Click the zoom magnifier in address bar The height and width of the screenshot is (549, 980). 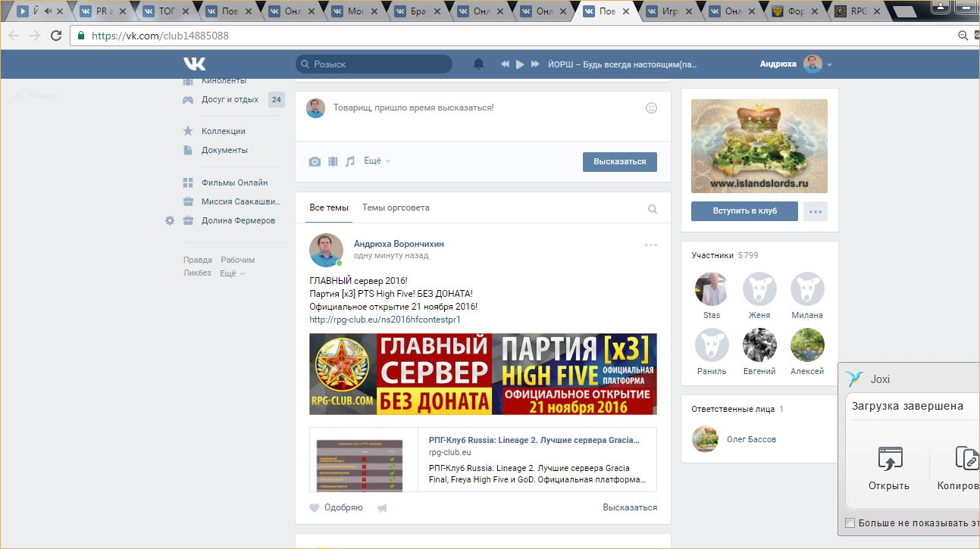point(963,36)
